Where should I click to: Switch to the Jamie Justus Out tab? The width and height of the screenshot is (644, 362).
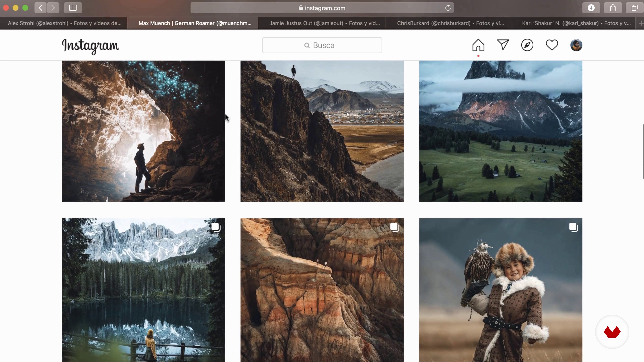[322, 23]
